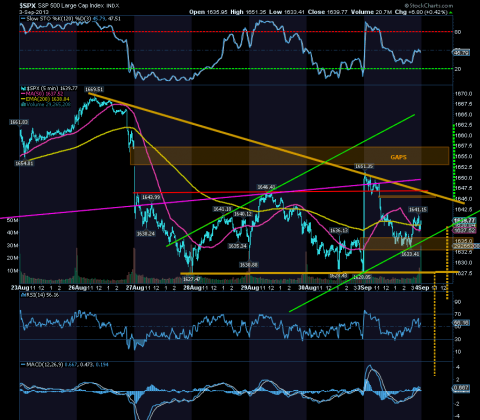
Task: Click the 1638.24 price label
Action: click(x=146, y=234)
